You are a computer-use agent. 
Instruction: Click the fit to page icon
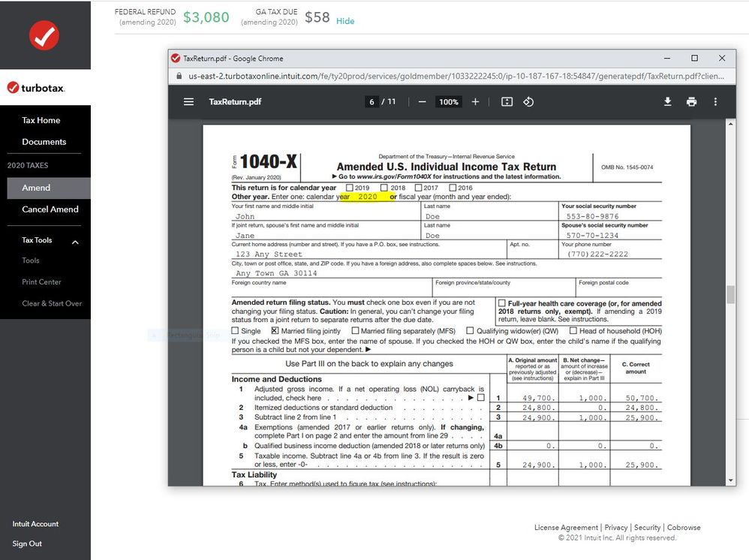[507, 102]
